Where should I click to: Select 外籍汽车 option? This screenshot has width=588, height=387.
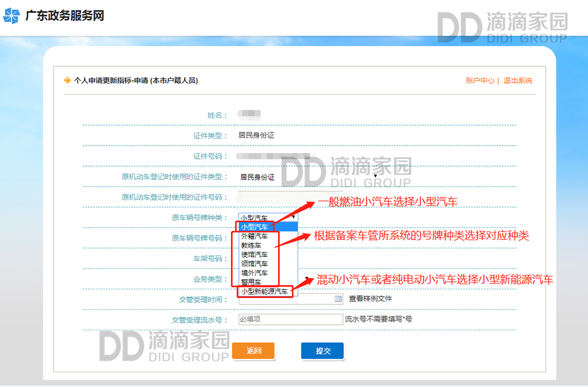click(268, 236)
